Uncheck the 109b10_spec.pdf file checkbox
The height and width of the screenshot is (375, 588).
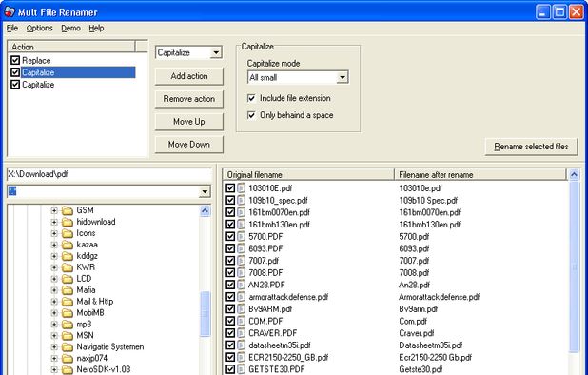[230, 200]
